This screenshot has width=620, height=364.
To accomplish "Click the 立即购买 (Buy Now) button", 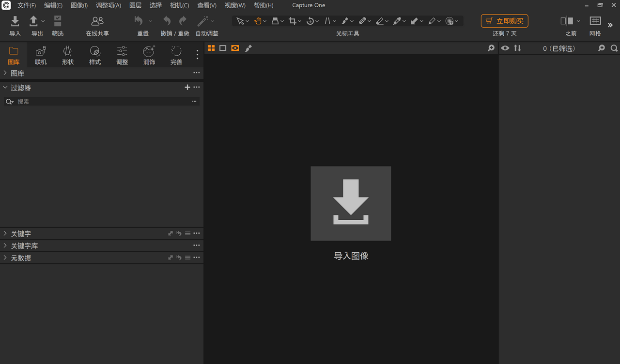I will click(x=504, y=21).
